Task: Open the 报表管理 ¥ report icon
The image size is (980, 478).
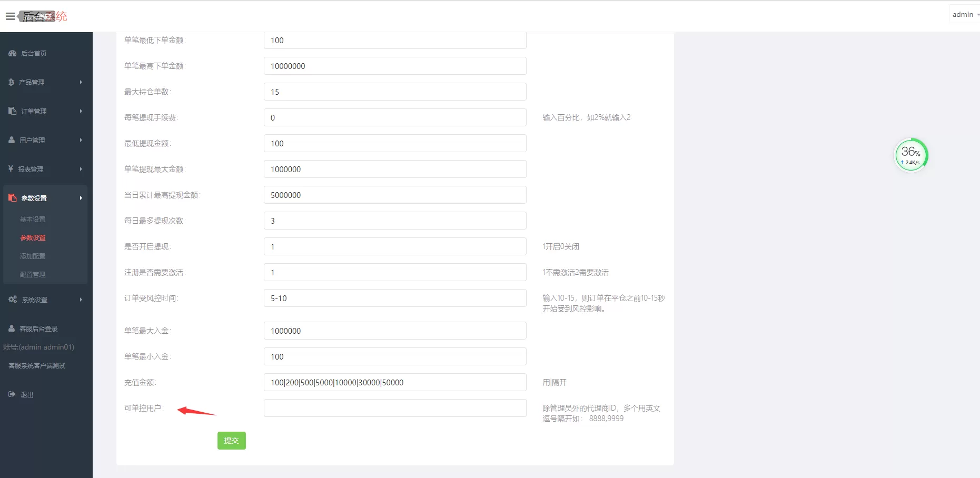Action: pos(10,169)
